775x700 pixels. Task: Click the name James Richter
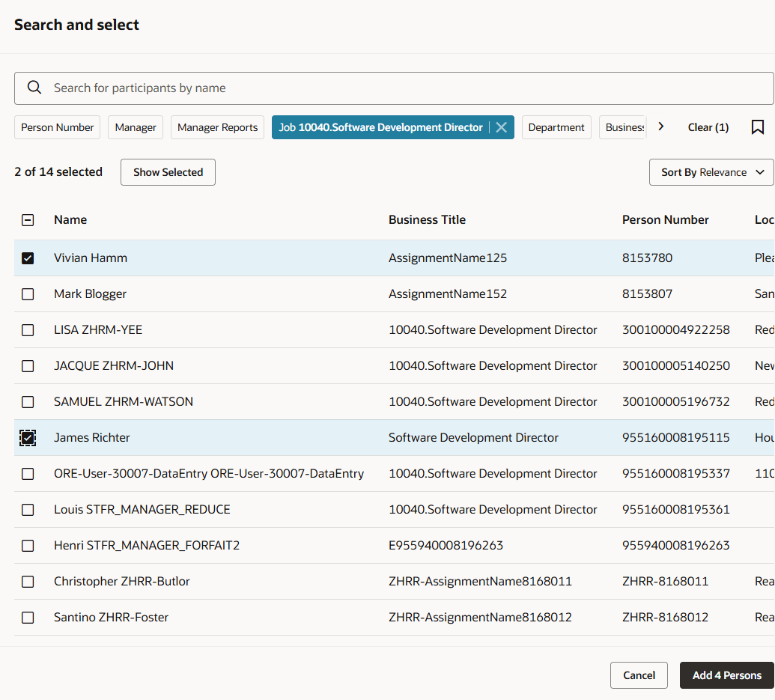tap(92, 438)
